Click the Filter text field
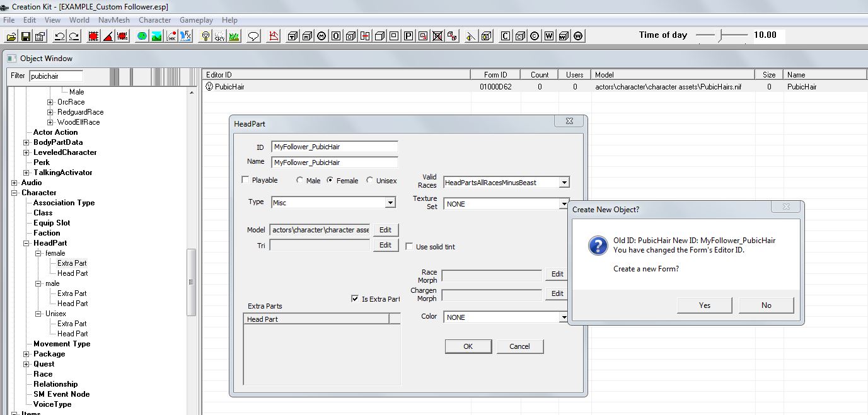This screenshot has width=868, height=415. click(x=55, y=76)
